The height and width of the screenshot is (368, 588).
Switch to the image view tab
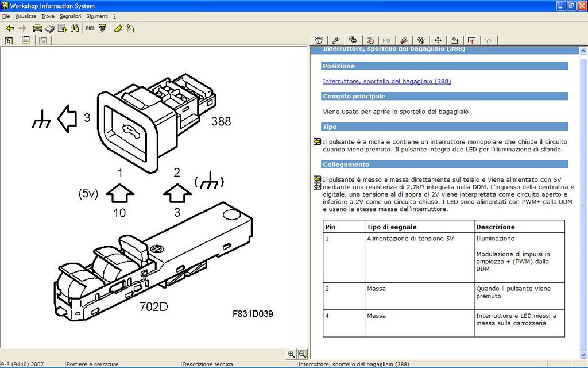pos(42,40)
